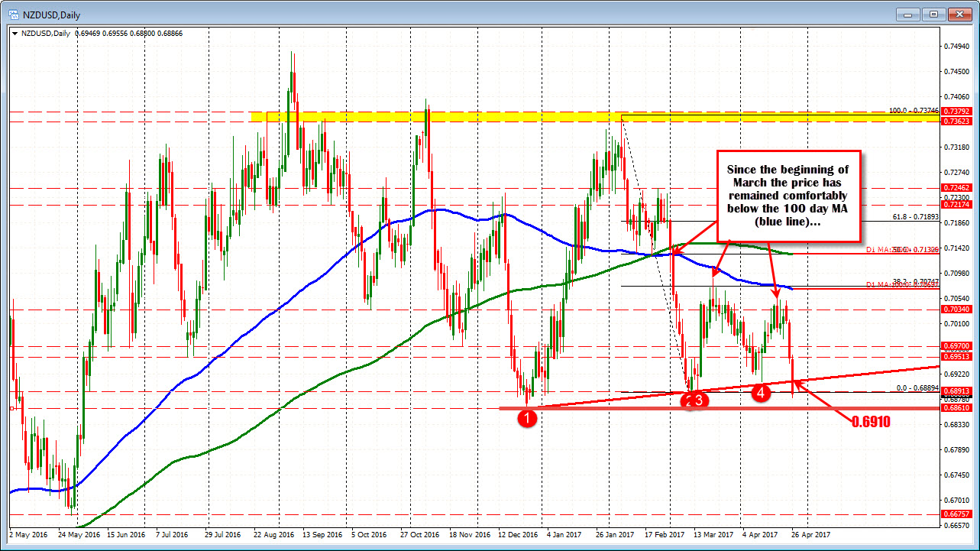The width and height of the screenshot is (980, 551).
Task: Click the 5 Oct 2016 date label
Action: click(370, 536)
